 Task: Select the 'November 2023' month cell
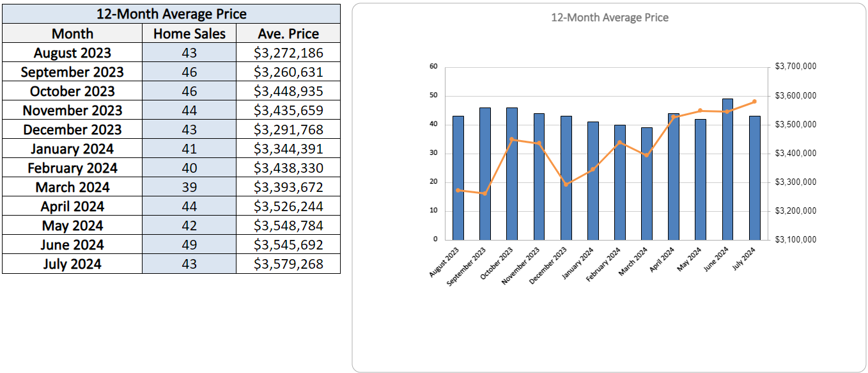tap(72, 110)
